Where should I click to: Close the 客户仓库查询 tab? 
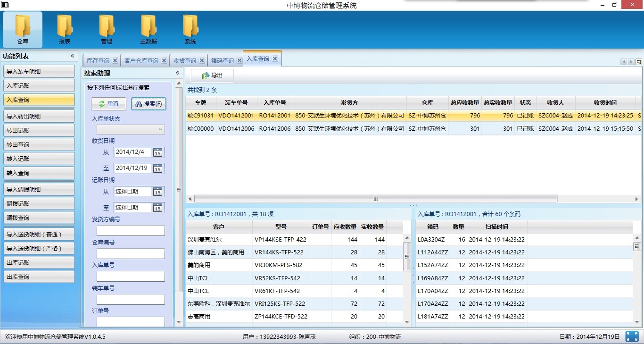(x=164, y=61)
